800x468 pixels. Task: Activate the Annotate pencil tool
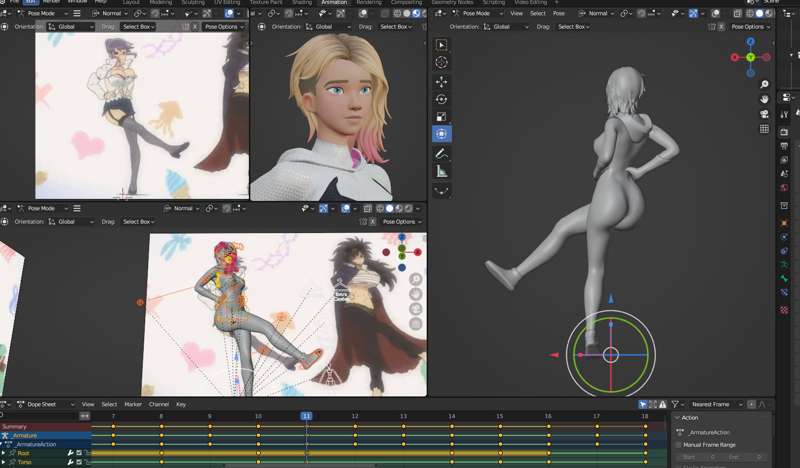(441, 154)
